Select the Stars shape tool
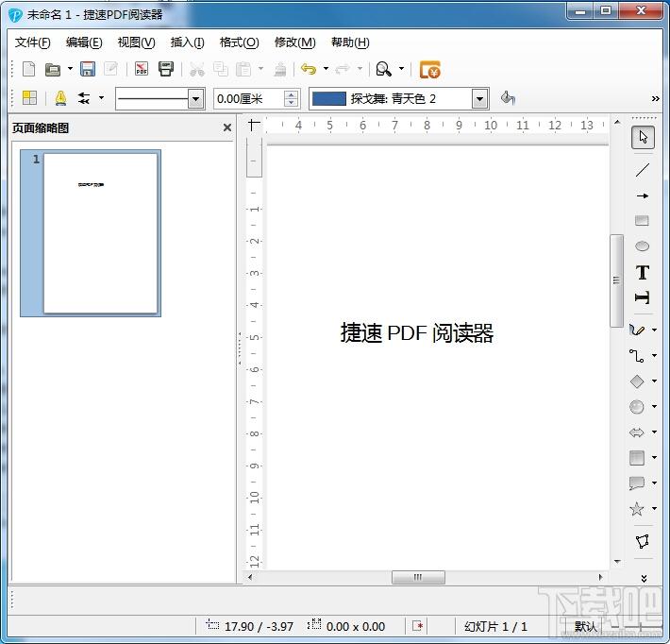This screenshot has height=644, width=670. (x=637, y=509)
